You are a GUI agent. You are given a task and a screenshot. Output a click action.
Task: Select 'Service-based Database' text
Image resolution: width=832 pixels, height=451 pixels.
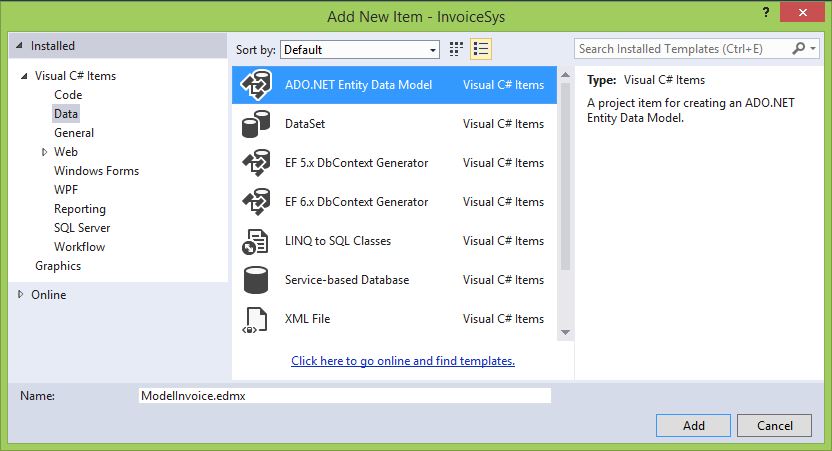[346, 280]
